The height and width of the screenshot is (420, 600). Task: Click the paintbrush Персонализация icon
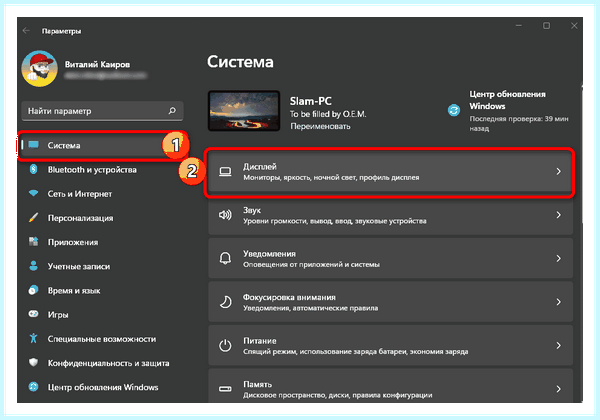point(34,218)
